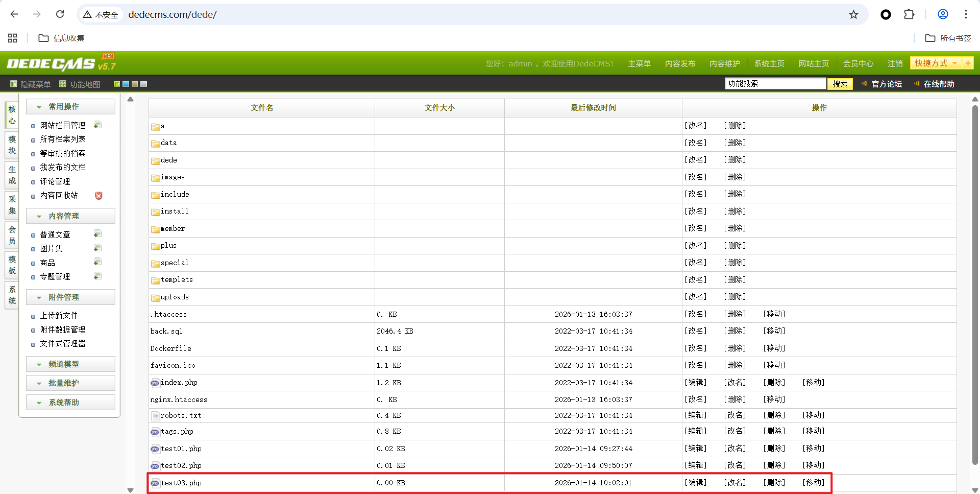Open 内容发布 in the top navigation

tap(680, 64)
